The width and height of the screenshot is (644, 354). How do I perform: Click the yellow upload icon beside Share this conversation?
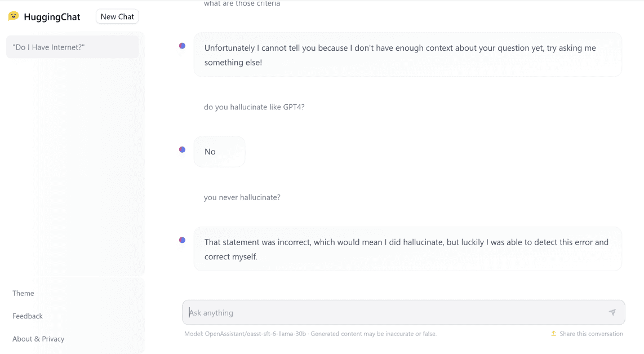click(x=553, y=333)
